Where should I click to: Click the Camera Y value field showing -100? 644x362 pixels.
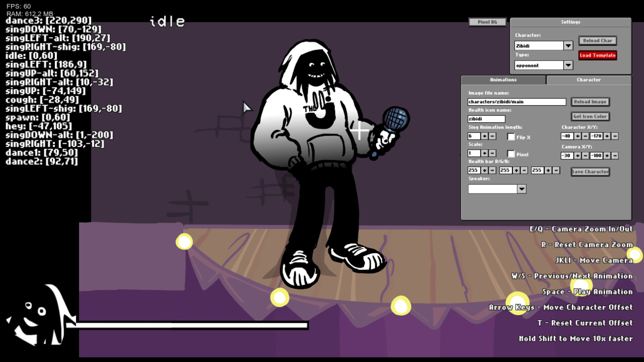pyautogui.click(x=596, y=155)
